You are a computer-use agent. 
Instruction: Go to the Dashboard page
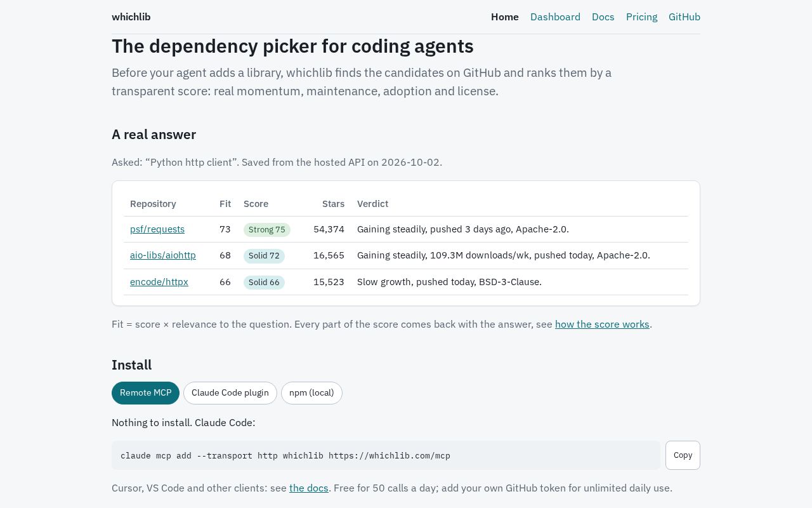coord(555,17)
